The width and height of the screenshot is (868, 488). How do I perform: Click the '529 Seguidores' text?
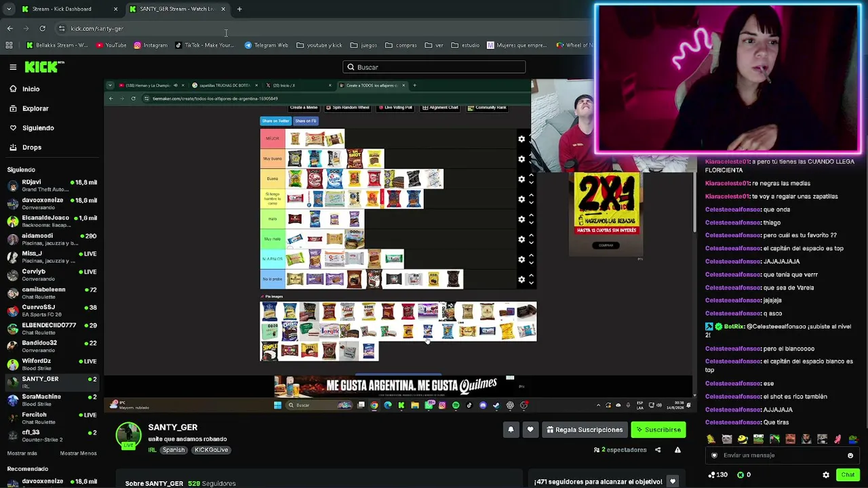(212, 484)
